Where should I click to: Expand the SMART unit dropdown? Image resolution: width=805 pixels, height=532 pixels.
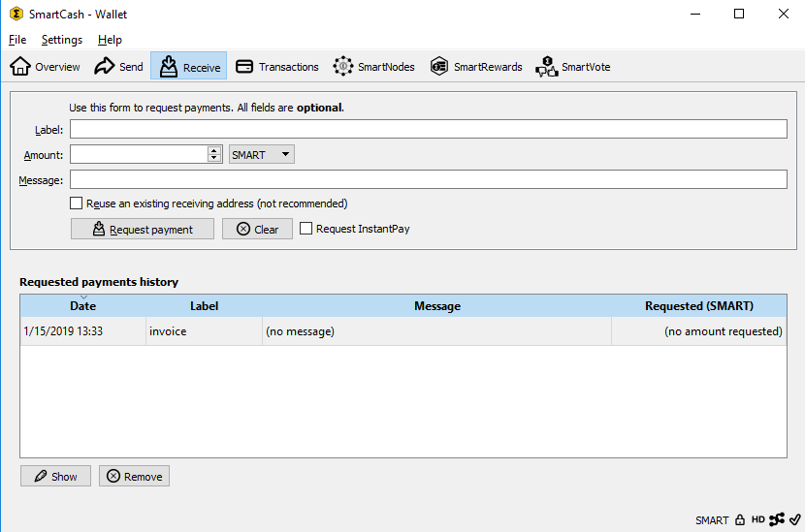point(261,154)
